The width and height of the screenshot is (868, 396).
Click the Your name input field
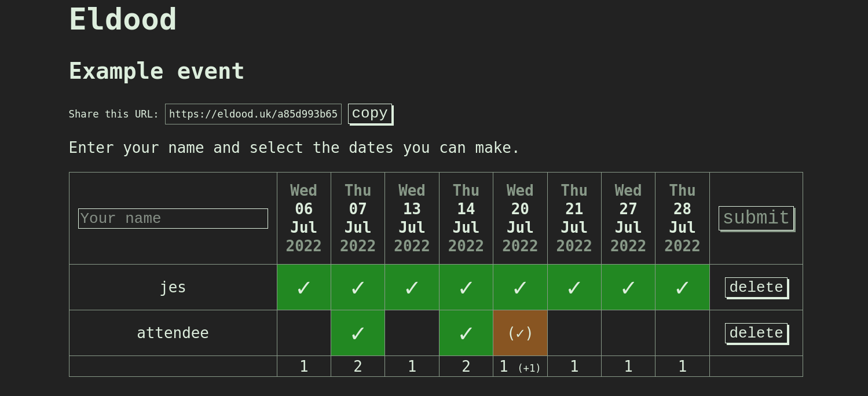pos(173,218)
